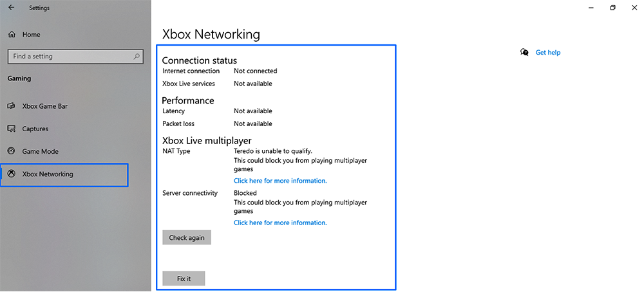Click the Game Mode gauge icon

click(12, 151)
